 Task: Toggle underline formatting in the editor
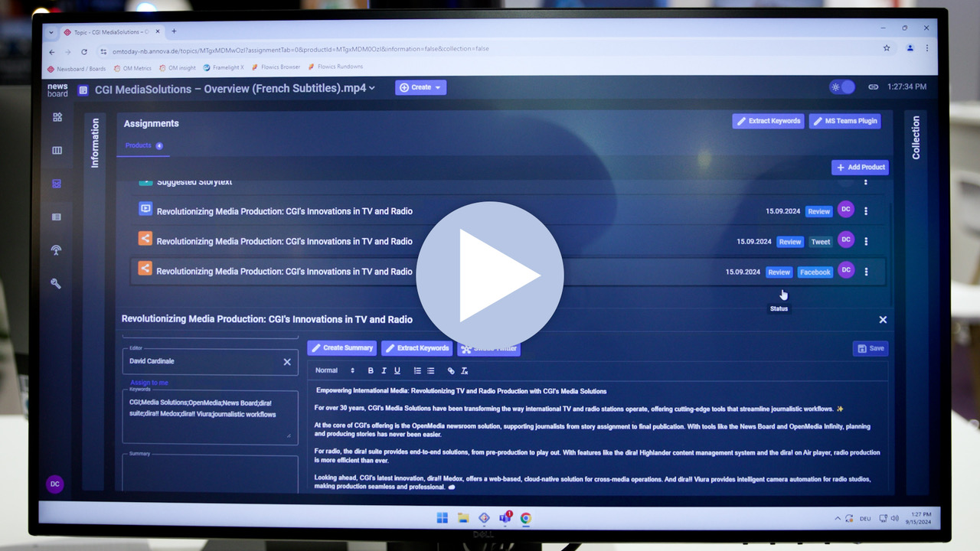pos(397,371)
